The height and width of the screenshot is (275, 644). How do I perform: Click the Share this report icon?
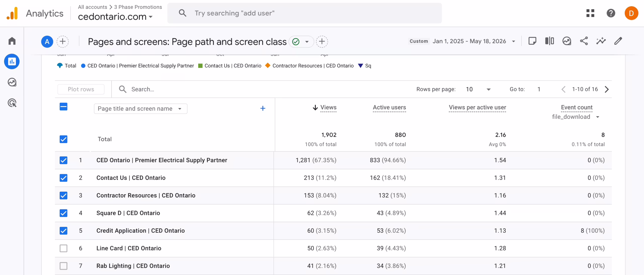584,41
